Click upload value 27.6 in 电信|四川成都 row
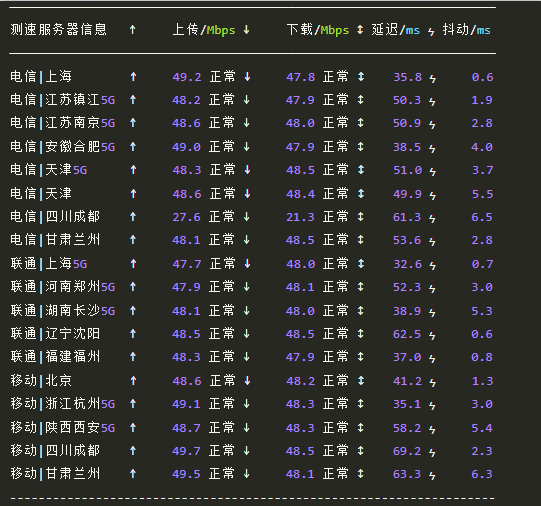 (186, 217)
